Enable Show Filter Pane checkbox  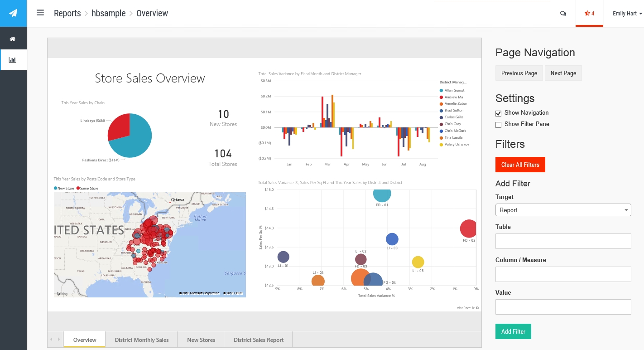point(498,124)
